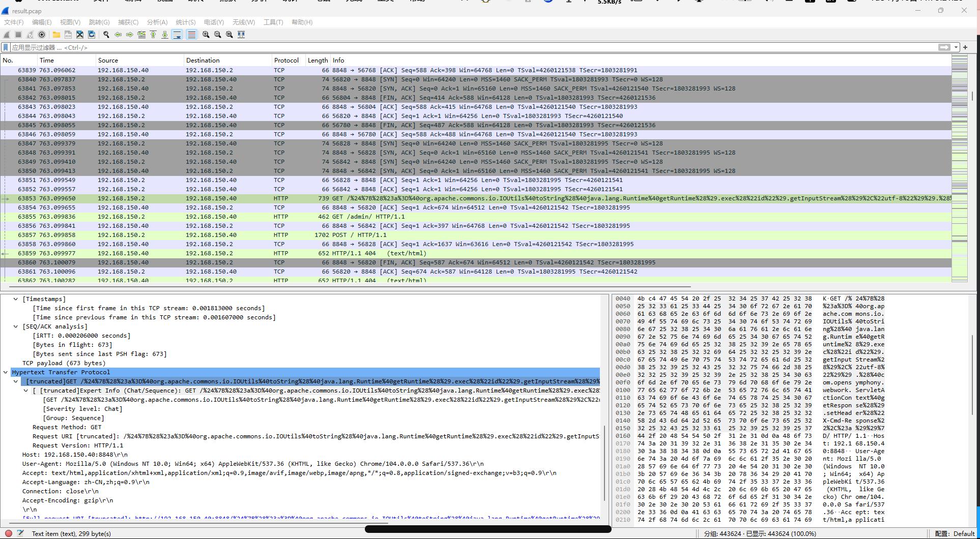Select packet 63840 SYN row
The width and height of the screenshot is (980, 539).
pos(476,79)
